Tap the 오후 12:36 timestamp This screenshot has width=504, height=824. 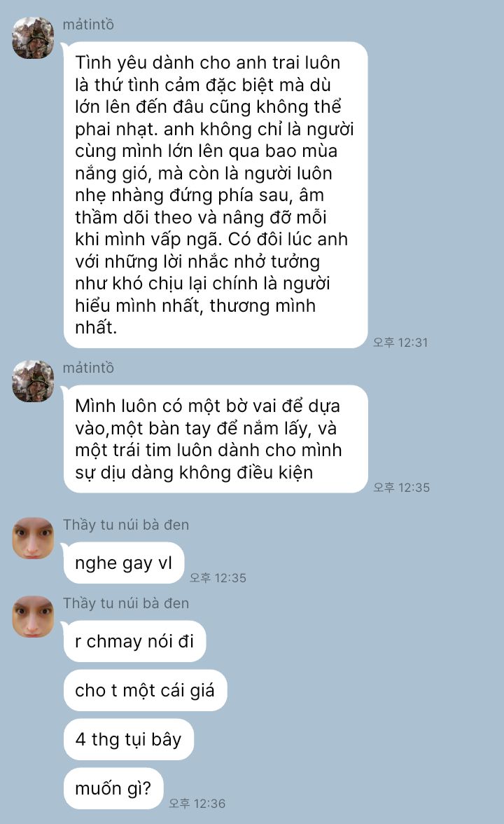(197, 804)
